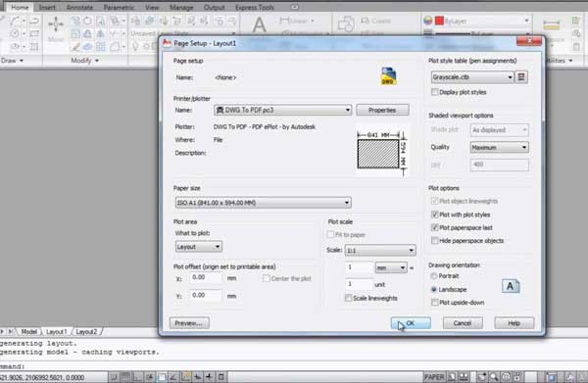Viewport: 588px width, 383px height.
Task: Check Hide paperspace objects
Action: tap(434, 241)
